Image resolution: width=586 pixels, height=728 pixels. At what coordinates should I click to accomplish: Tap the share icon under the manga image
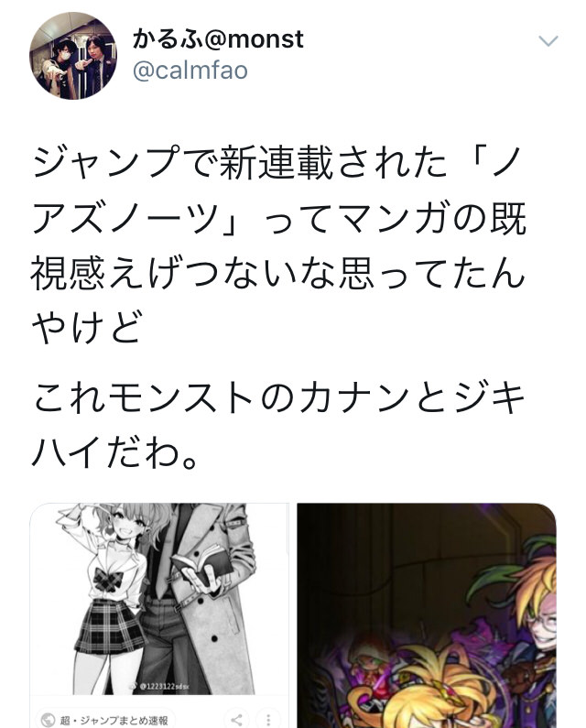[237, 720]
